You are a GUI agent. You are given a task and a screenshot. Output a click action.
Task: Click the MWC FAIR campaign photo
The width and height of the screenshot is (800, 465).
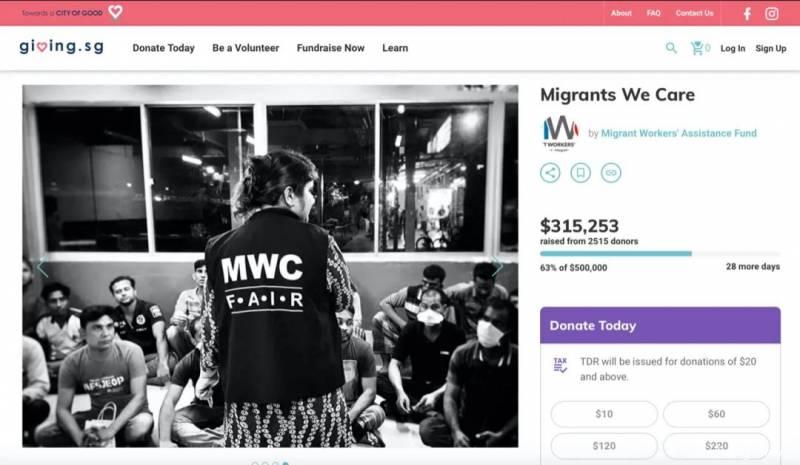[x=270, y=266]
